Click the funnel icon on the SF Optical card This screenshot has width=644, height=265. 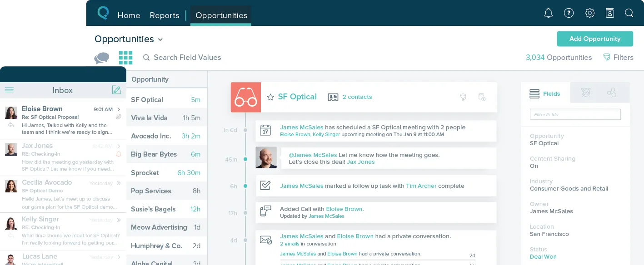[463, 97]
